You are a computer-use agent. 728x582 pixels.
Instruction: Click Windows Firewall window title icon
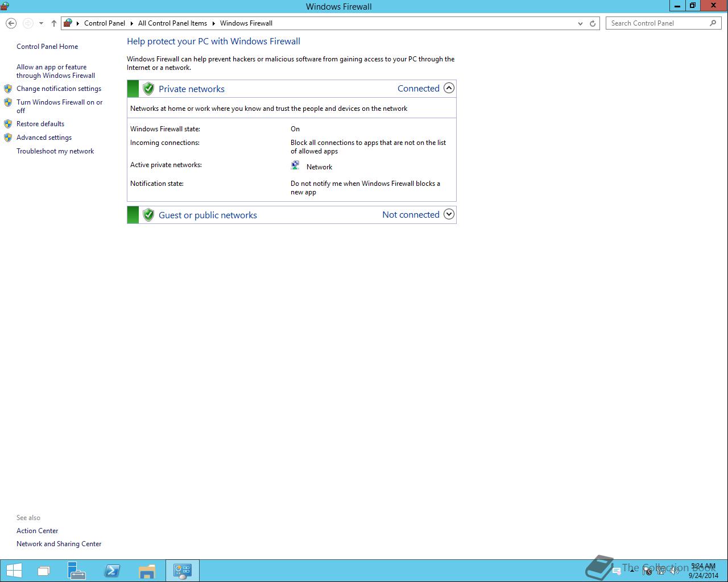5,6
